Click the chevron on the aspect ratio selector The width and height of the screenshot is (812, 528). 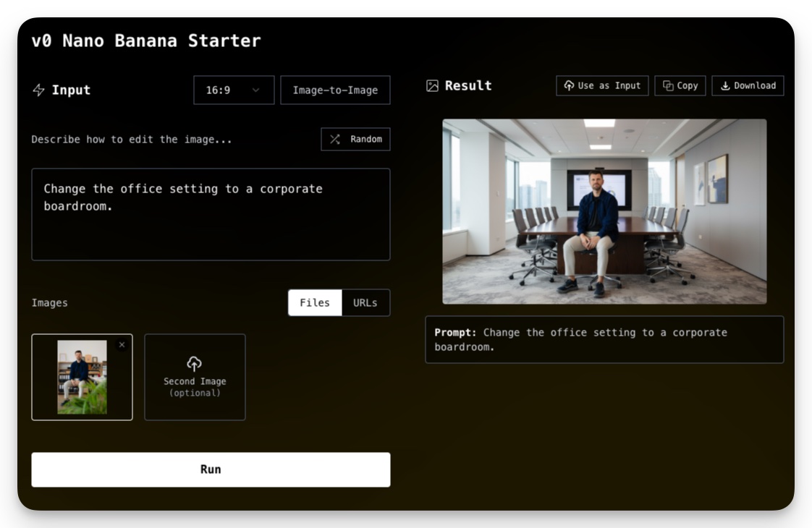(255, 90)
